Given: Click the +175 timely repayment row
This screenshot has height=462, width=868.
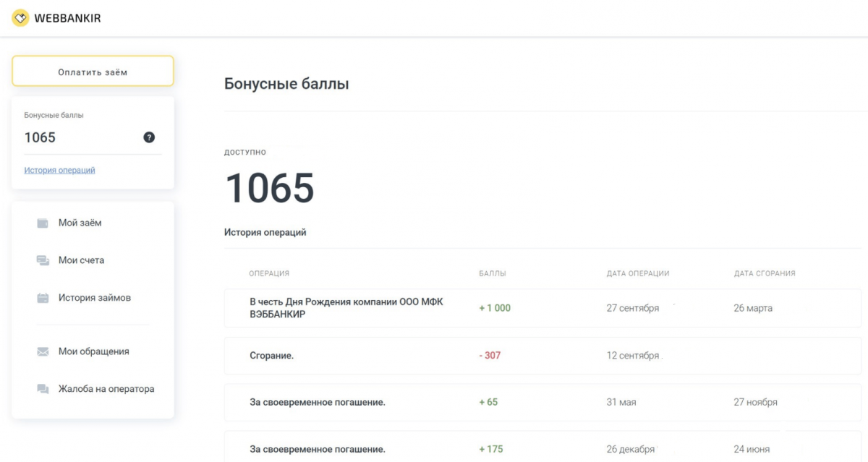Looking at the screenshot, I should click(x=542, y=449).
